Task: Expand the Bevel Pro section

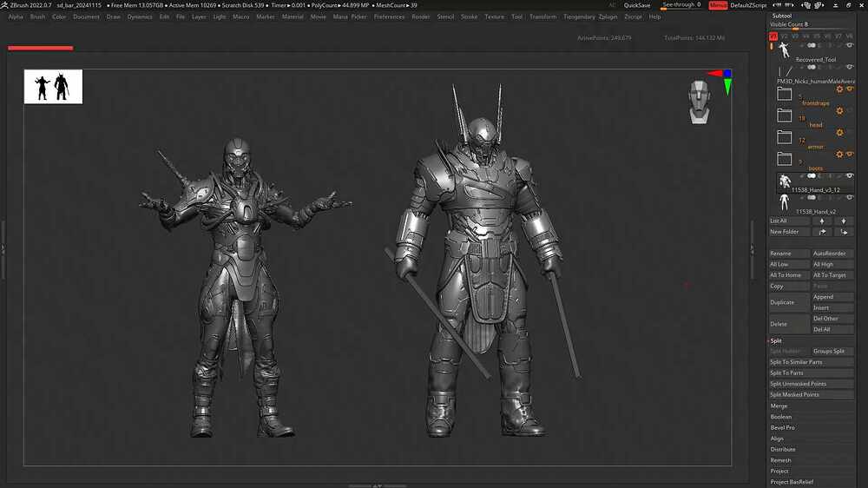Action: (x=783, y=427)
